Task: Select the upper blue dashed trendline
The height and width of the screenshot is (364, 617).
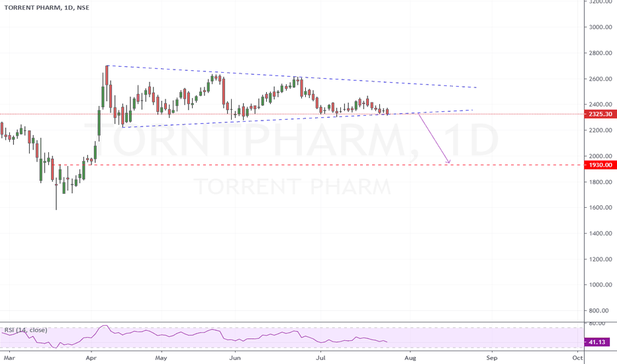Action: tap(291, 76)
